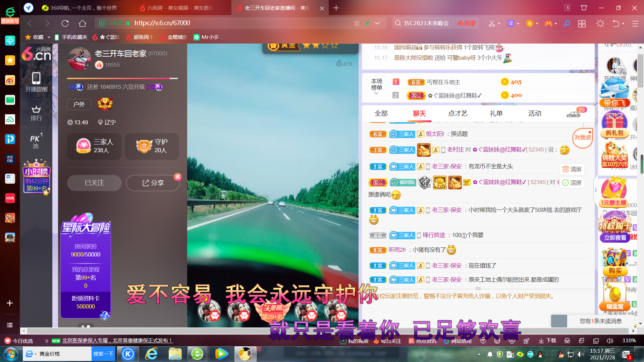Open the scissors screenshot tool

(x=492, y=23)
